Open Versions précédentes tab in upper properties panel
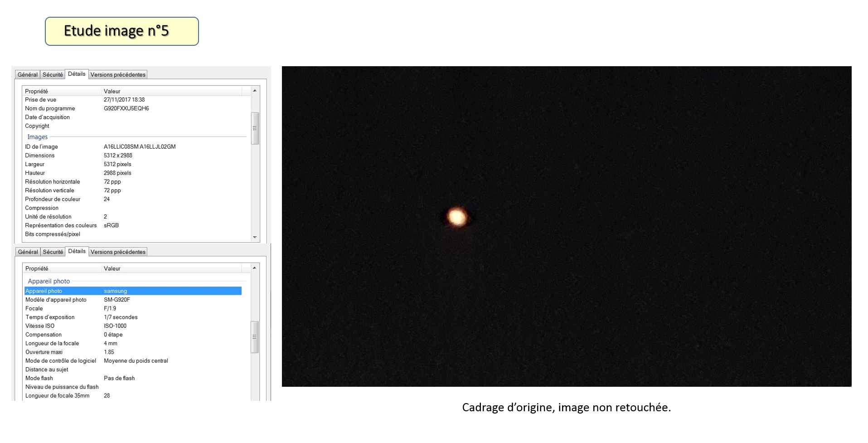The height and width of the screenshot is (443, 868). click(118, 75)
